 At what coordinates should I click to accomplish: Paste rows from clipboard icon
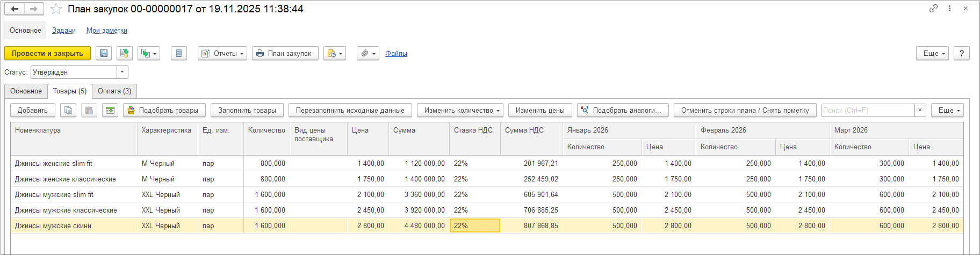click(89, 111)
